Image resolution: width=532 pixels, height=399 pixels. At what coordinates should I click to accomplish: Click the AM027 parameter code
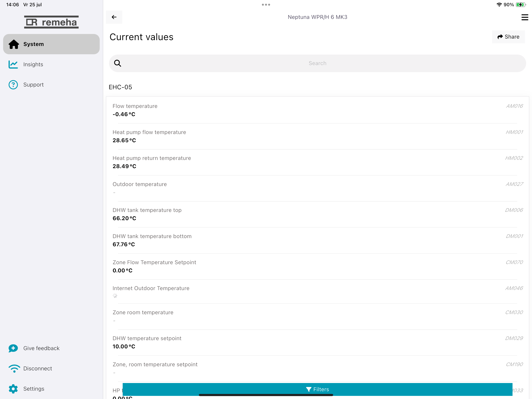[x=514, y=184]
